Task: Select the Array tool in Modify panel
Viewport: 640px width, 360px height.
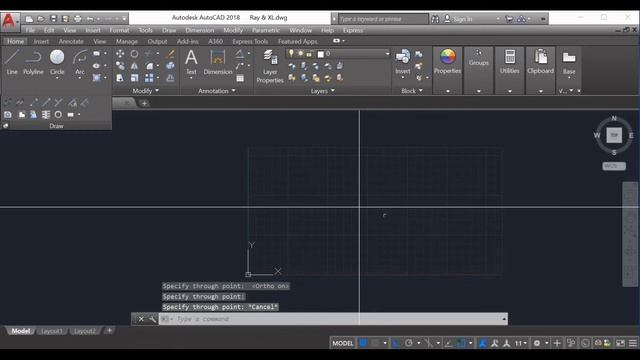Action: pyautogui.click(x=149, y=78)
